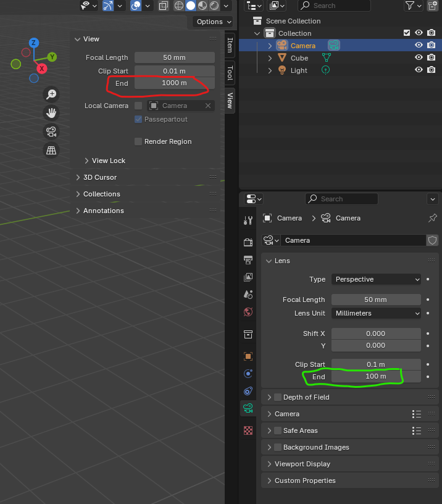Image resolution: width=442 pixels, height=504 pixels.
Task: Open Object Data (camera) properties tab
Action: tap(248, 408)
